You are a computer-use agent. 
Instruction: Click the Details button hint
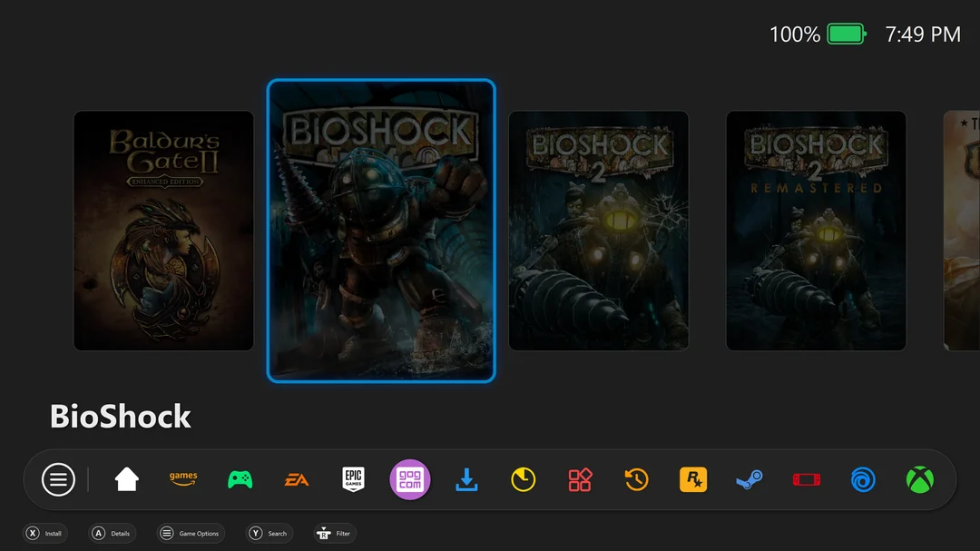pos(113,534)
